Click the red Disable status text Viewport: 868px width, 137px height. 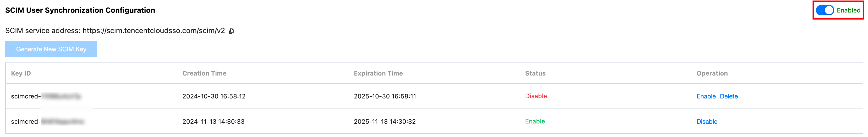coord(536,96)
